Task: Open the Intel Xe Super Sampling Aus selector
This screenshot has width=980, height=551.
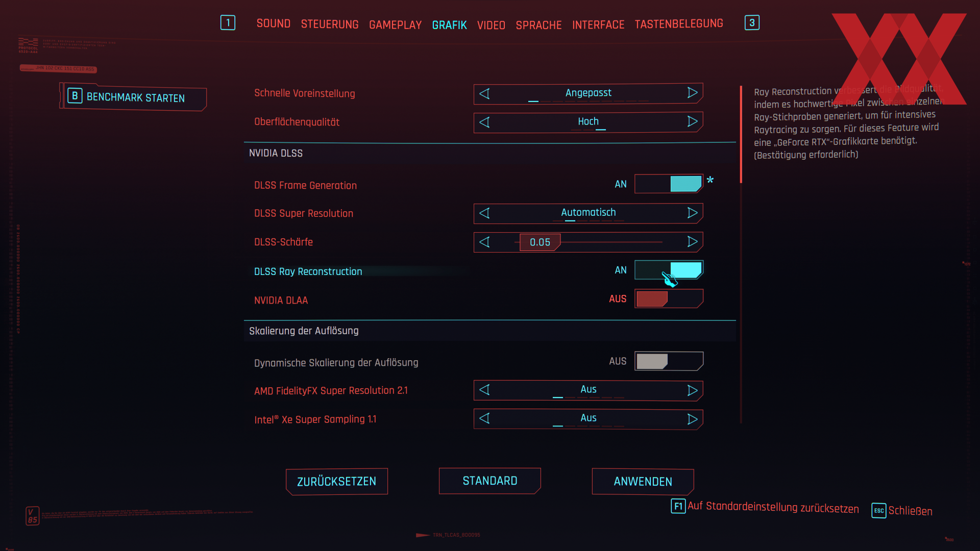Action: click(588, 419)
